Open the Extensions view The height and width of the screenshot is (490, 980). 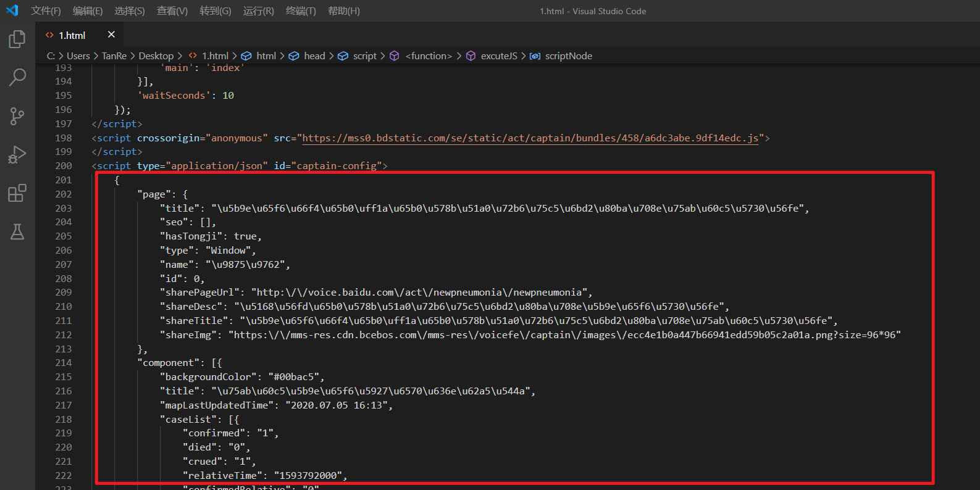point(17,193)
